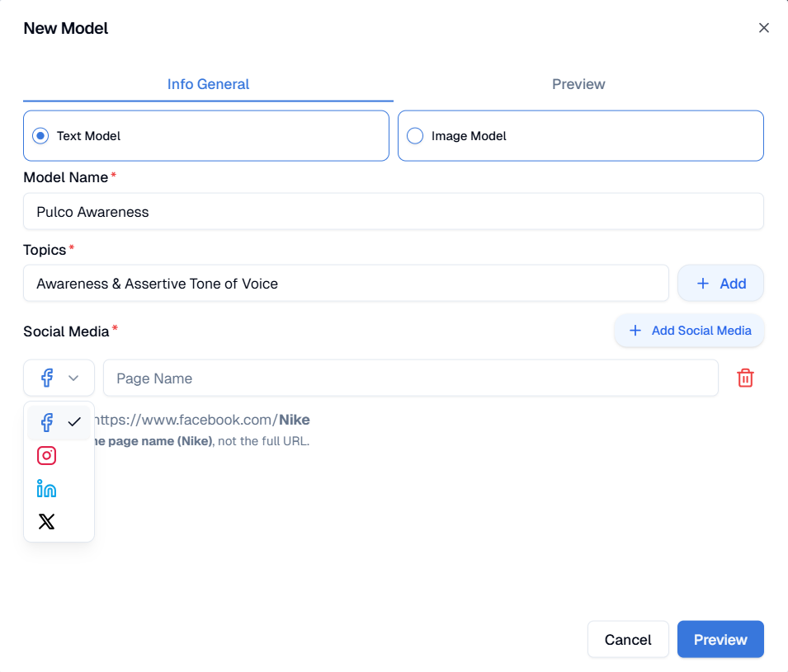Close the New Model dialog
This screenshot has height=672, width=788.
pos(763,28)
